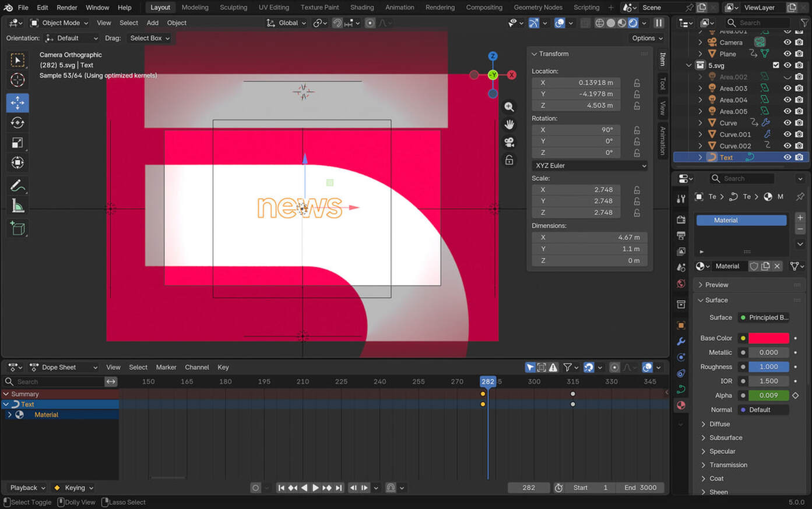Open the XYZ Euler rotation mode dropdown

(589, 165)
